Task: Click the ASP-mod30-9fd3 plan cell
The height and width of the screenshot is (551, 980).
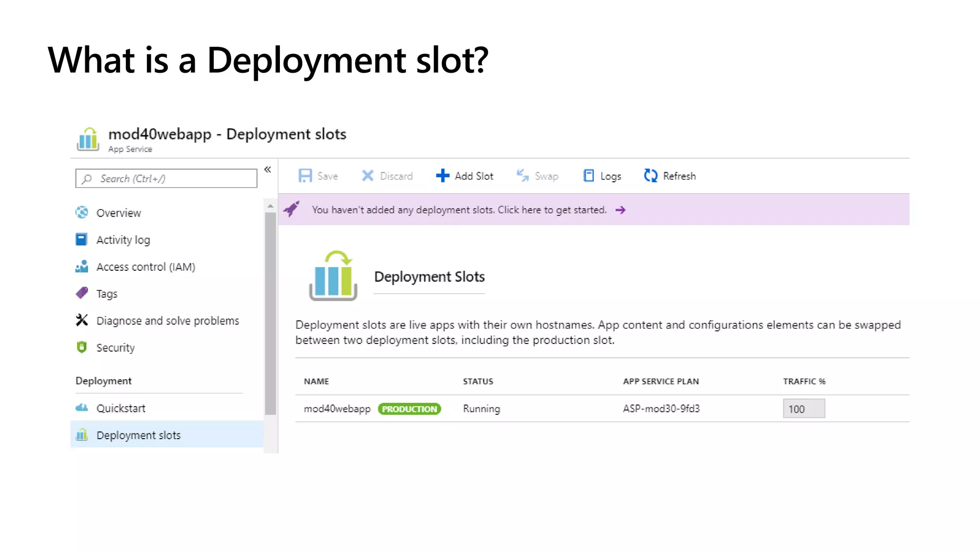Action: [661, 408]
